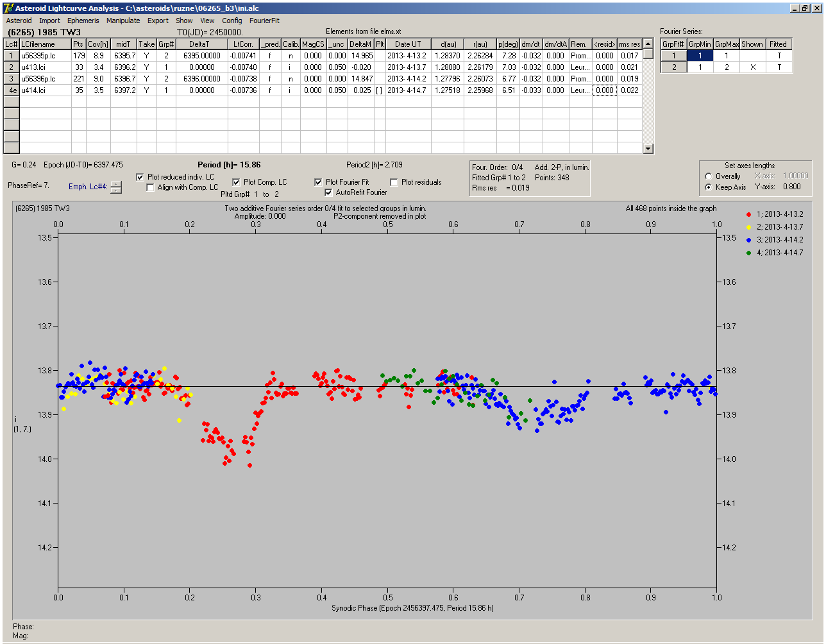This screenshot has height=644, width=826.
Task: Click the p(deg) value 7.28
Action: 509,56
